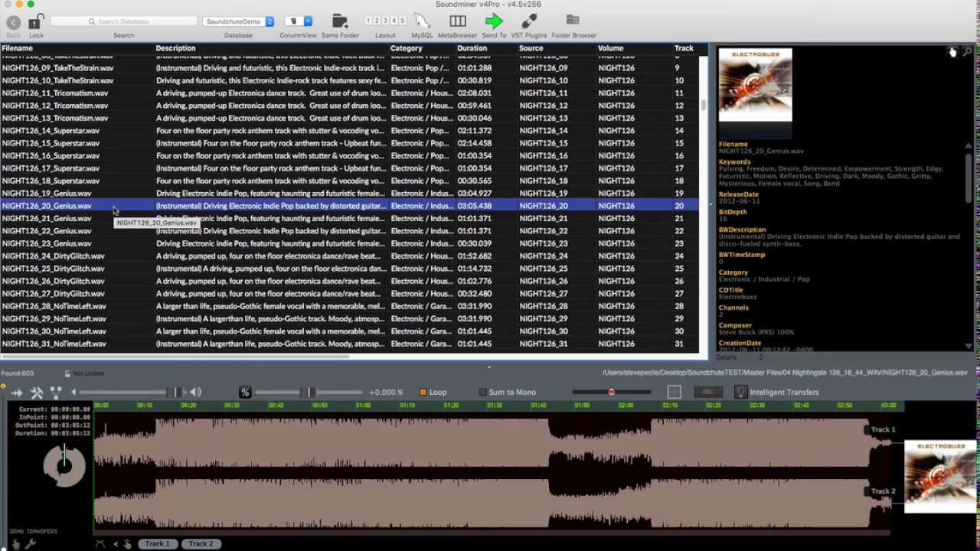Click the speaker volume icon

196,393
